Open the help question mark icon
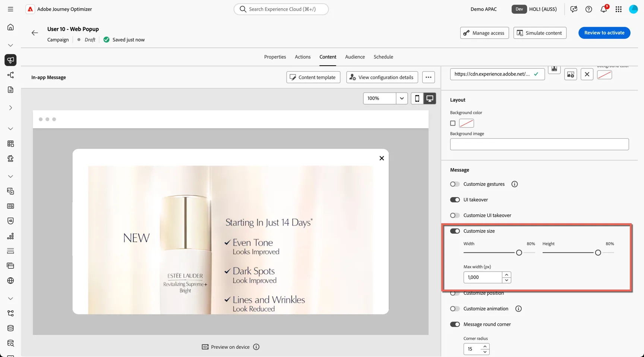The width and height of the screenshot is (644, 357). 589,9
